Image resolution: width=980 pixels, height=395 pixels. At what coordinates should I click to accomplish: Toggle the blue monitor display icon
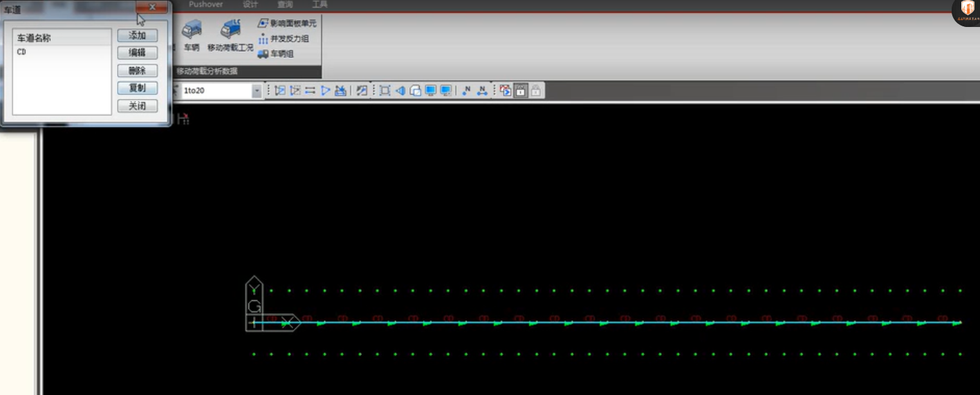tap(431, 91)
